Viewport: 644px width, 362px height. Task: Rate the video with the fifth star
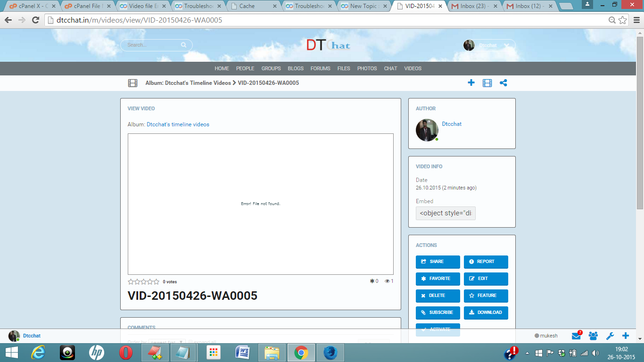[157, 282]
